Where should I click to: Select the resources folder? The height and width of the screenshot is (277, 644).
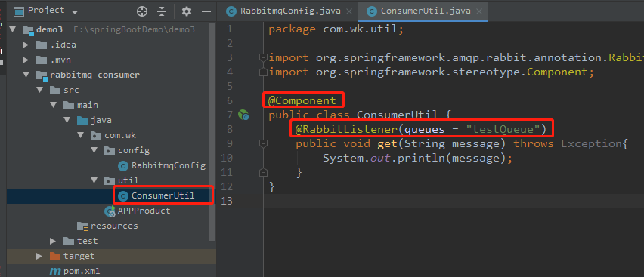[x=114, y=226]
